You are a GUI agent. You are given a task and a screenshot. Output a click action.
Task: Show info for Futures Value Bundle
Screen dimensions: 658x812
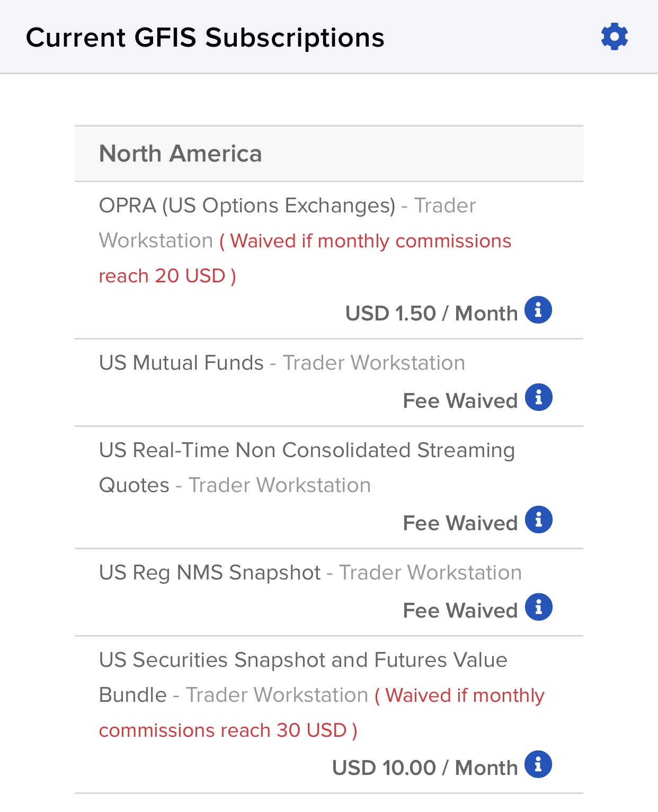538,764
